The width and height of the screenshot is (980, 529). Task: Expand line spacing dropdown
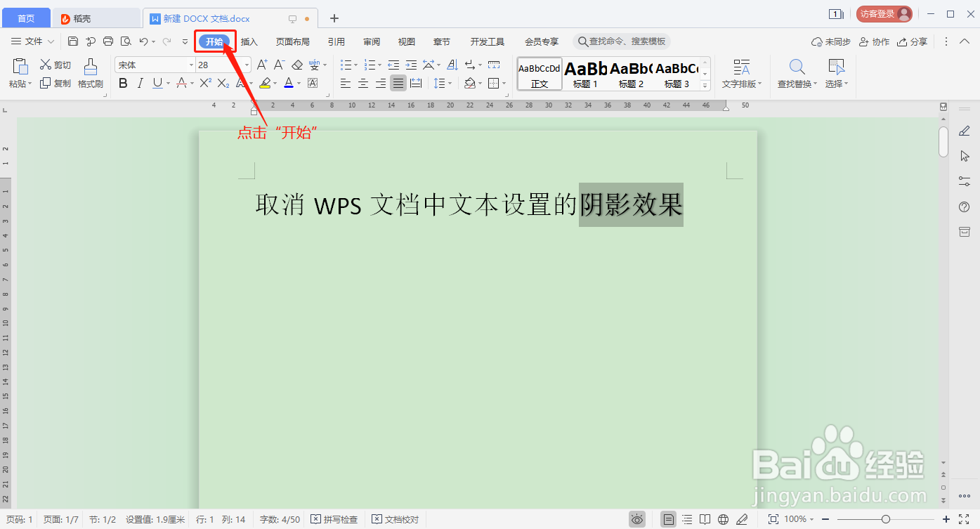[451, 83]
